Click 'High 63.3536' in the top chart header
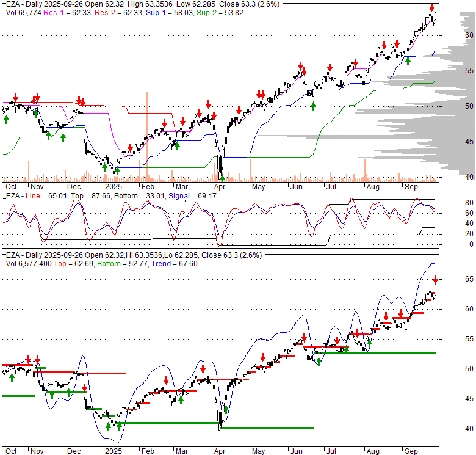The width and height of the screenshot is (476, 455). tap(150, 4)
